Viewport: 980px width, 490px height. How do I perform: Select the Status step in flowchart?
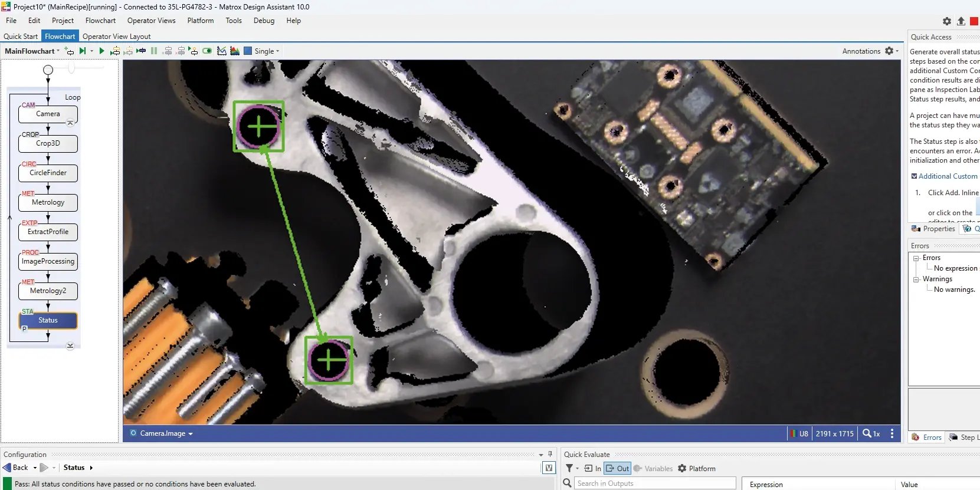48,320
